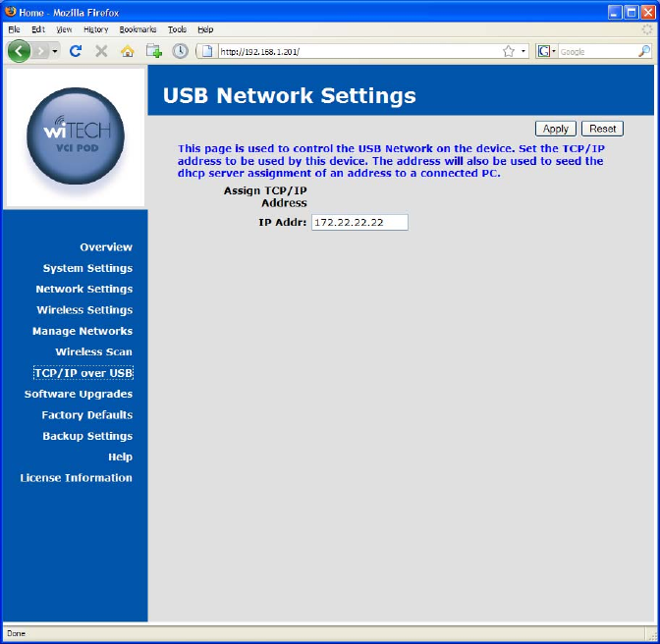
Task: Open the Edit menu
Action: [x=38, y=29]
